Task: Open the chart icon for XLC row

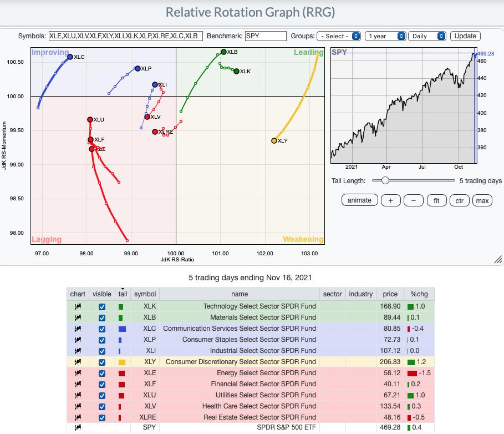Action: (x=78, y=329)
